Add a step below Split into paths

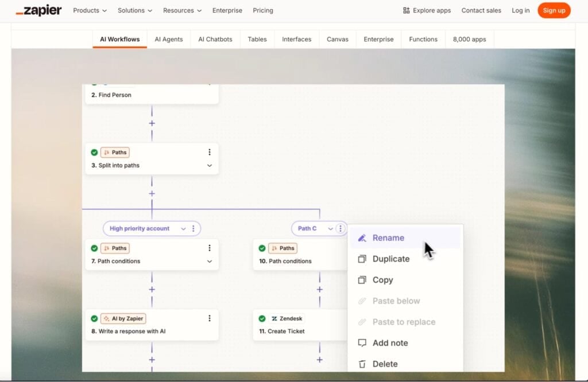tap(152, 194)
